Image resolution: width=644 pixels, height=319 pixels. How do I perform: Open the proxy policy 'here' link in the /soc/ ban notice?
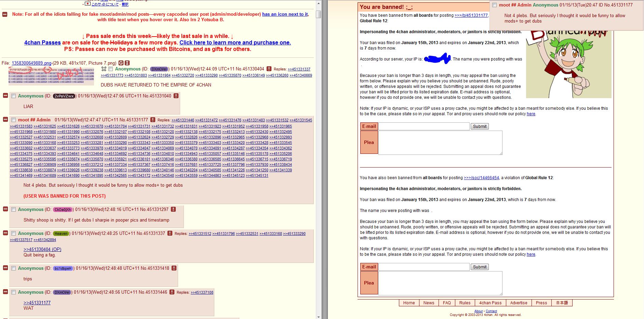tap(531, 254)
